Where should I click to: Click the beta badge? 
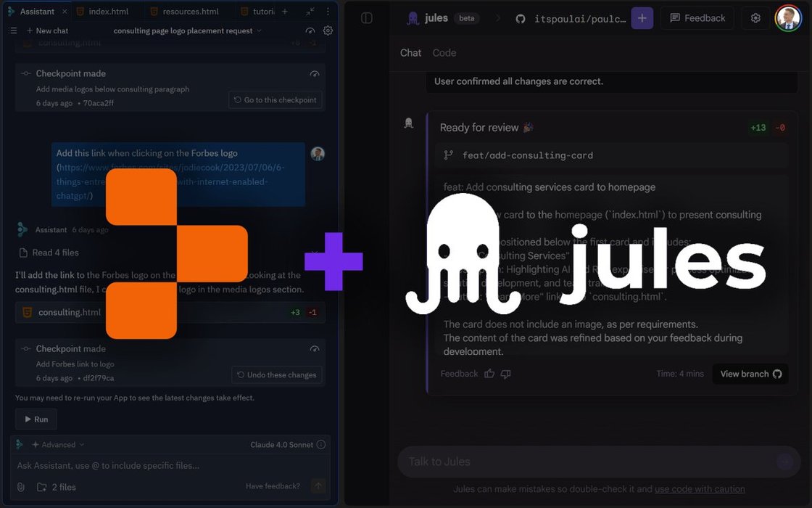pyautogui.click(x=467, y=18)
